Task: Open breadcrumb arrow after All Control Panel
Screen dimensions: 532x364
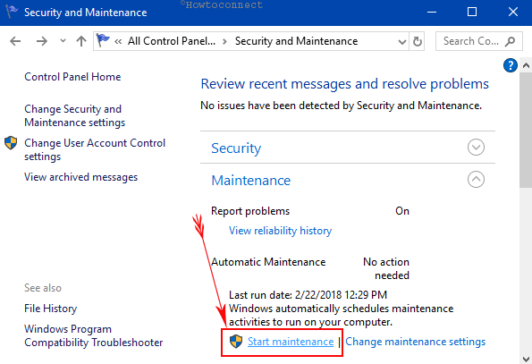Action: [225, 42]
